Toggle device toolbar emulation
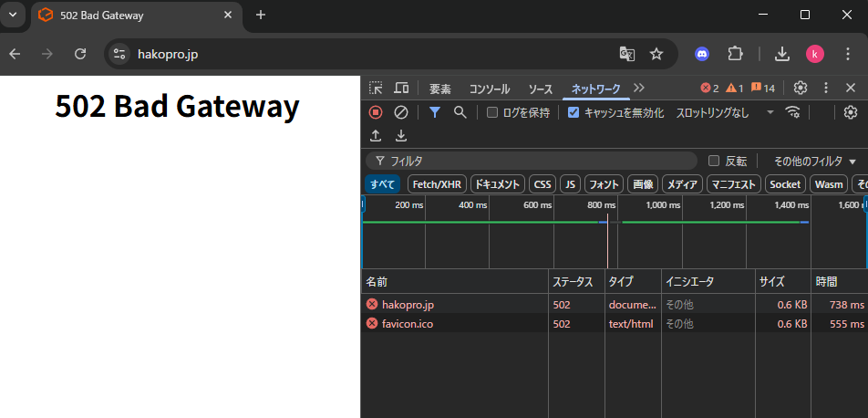The height and width of the screenshot is (418, 868). pos(401,88)
